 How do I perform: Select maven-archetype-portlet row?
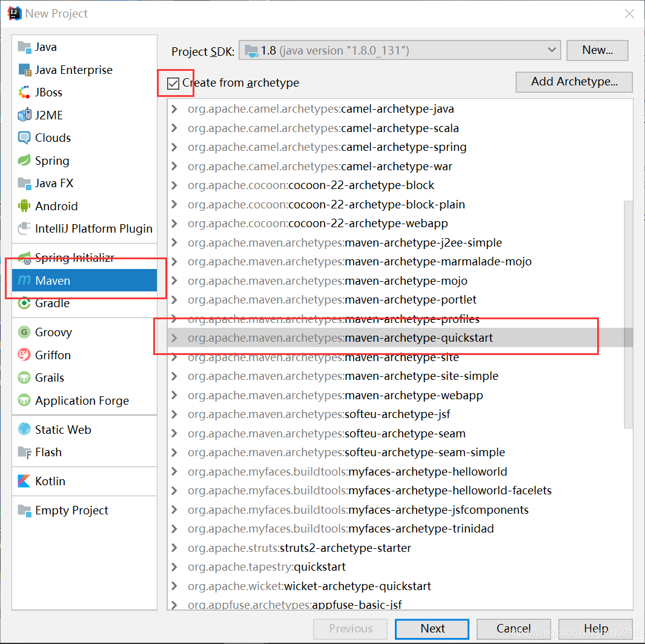pos(400,300)
